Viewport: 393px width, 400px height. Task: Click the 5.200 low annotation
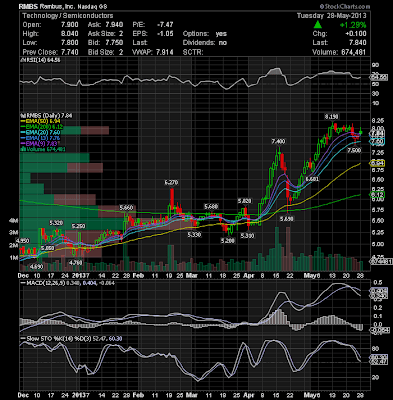tap(228, 240)
